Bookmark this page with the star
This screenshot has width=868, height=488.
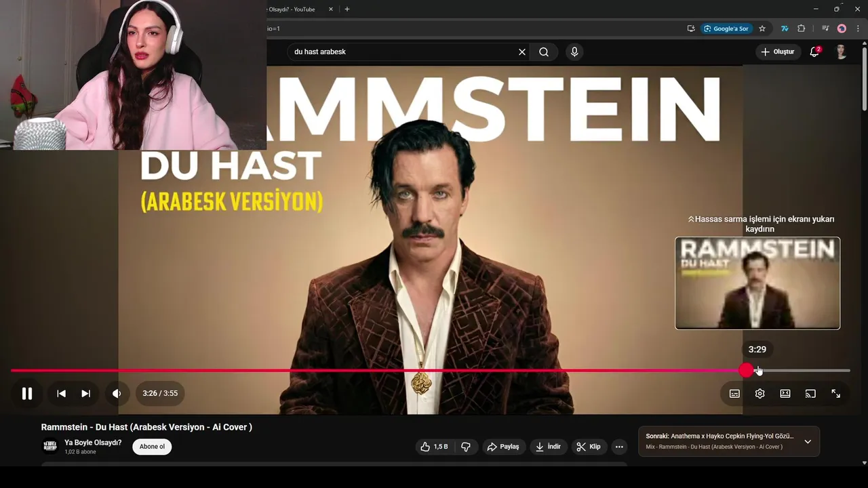762,28
